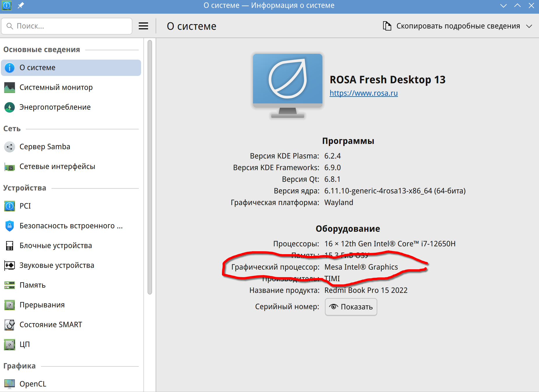This screenshot has height=392, width=539.
Task: Click the hamburger menu icon
Action: coord(143,26)
